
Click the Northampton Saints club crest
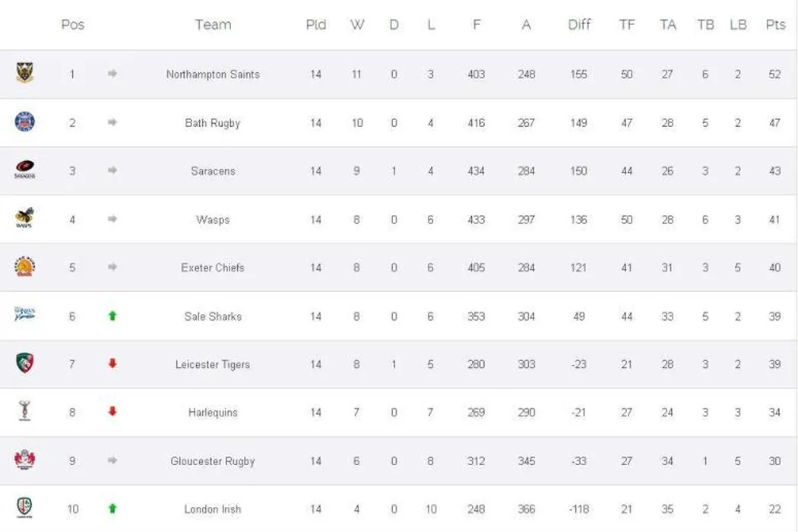pyautogui.click(x=24, y=74)
